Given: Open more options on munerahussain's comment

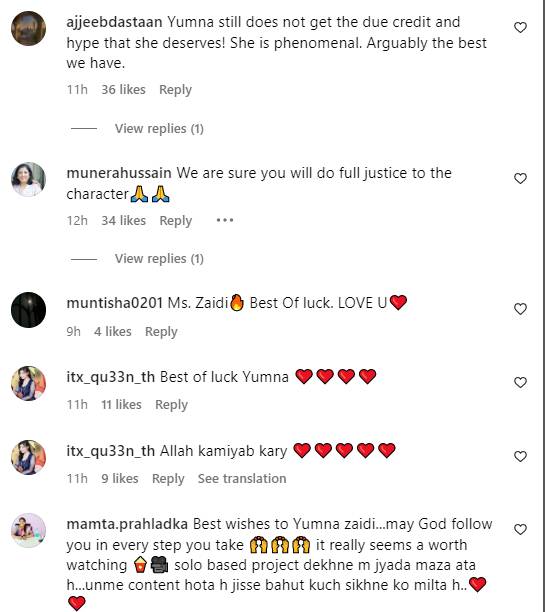Looking at the screenshot, I should [x=225, y=221].
